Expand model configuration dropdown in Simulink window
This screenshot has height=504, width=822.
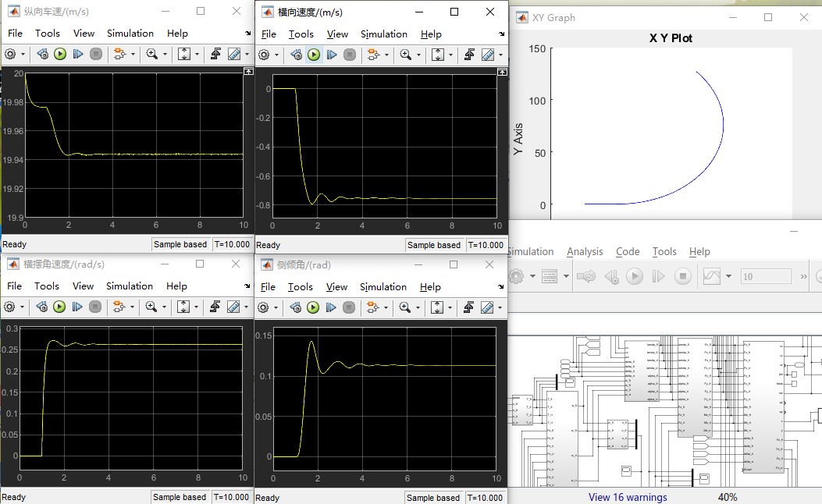click(x=532, y=276)
